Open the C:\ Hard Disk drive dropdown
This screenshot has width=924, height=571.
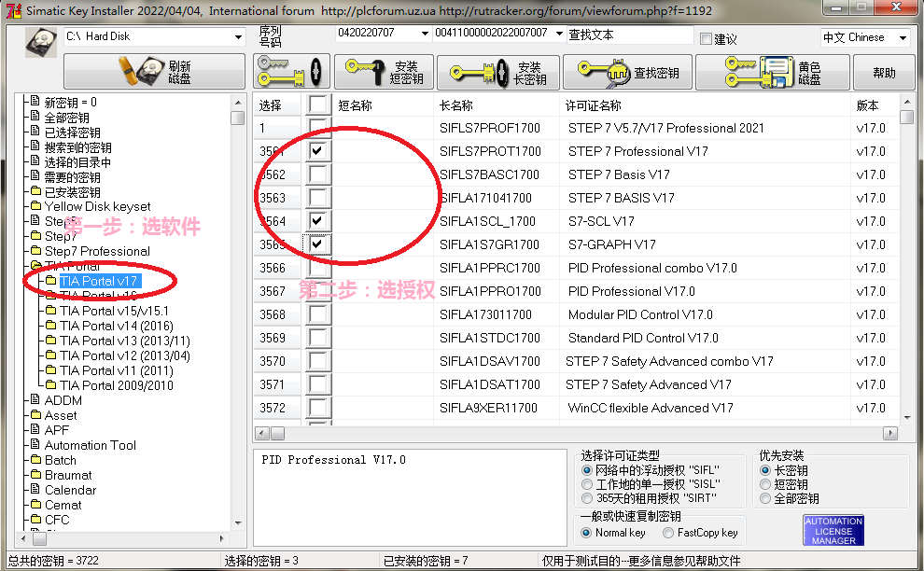tap(238, 36)
